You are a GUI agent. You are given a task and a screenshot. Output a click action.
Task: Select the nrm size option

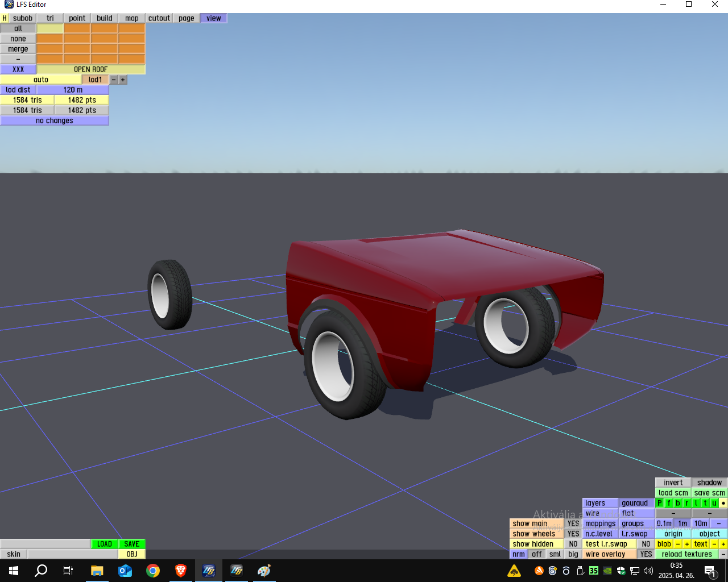click(519, 554)
